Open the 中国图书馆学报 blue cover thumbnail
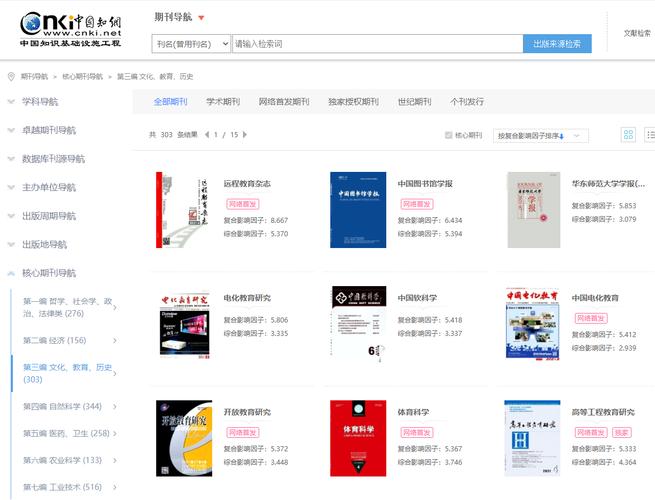 358,210
